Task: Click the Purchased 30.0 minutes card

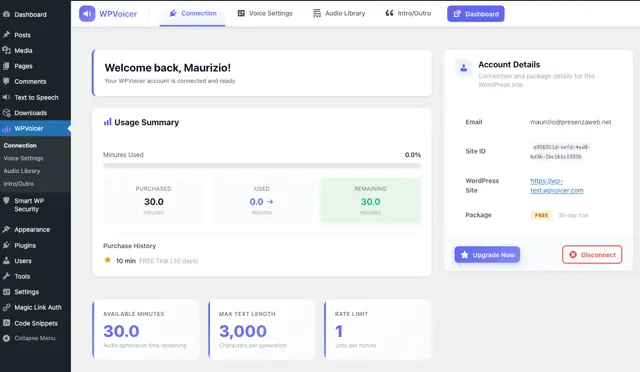Action: [153, 200]
